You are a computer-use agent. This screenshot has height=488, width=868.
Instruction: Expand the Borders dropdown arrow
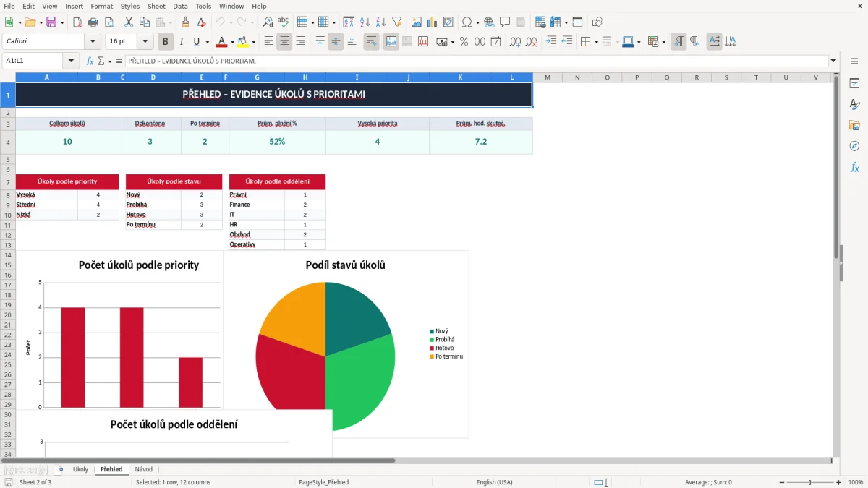point(596,42)
